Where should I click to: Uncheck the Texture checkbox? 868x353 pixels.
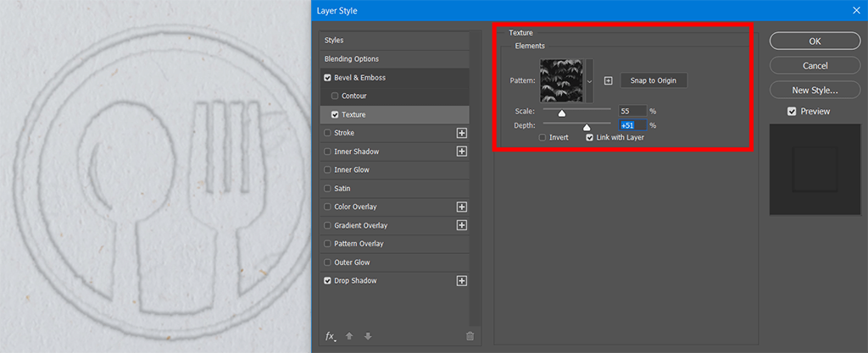[x=335, y=115]
